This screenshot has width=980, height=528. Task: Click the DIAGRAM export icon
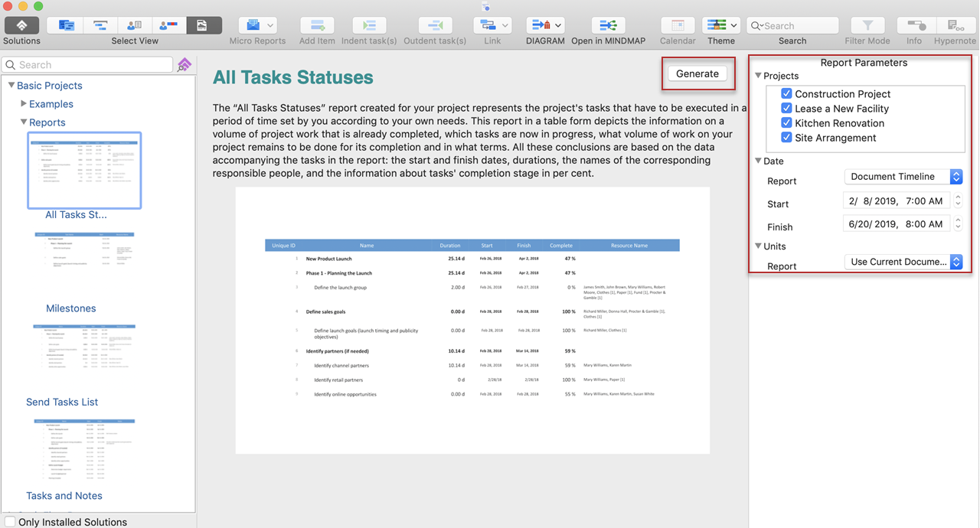tap(541, 25)
